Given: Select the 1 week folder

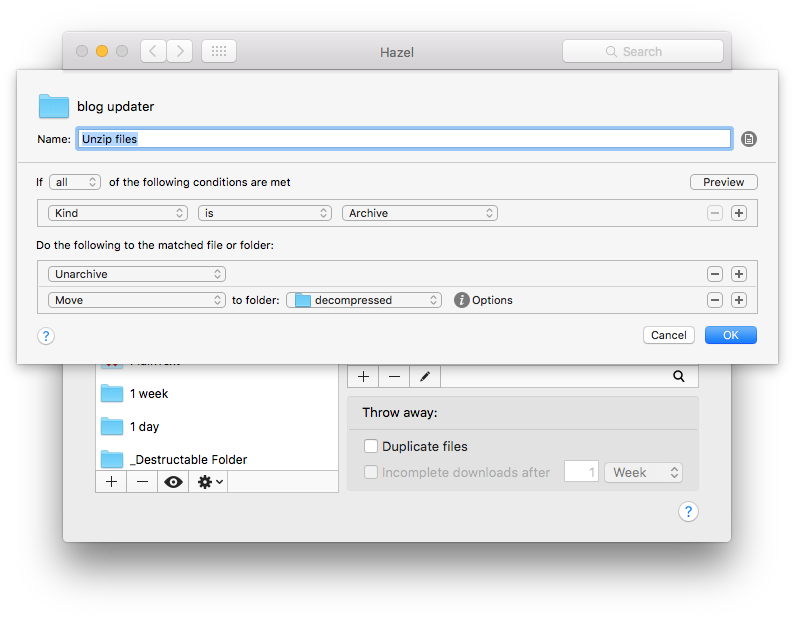Looking at the screenshot, I should (x=149, y=394).
